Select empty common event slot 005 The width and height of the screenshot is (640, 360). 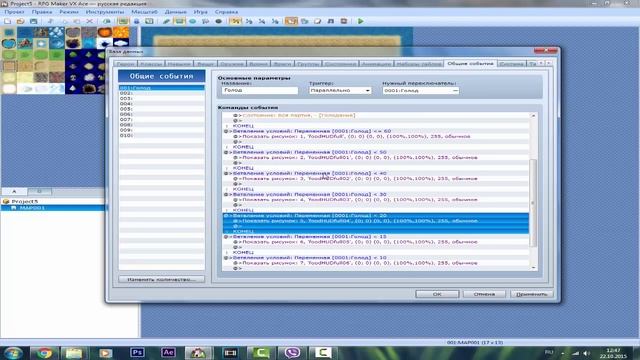[x=162, y=109]
